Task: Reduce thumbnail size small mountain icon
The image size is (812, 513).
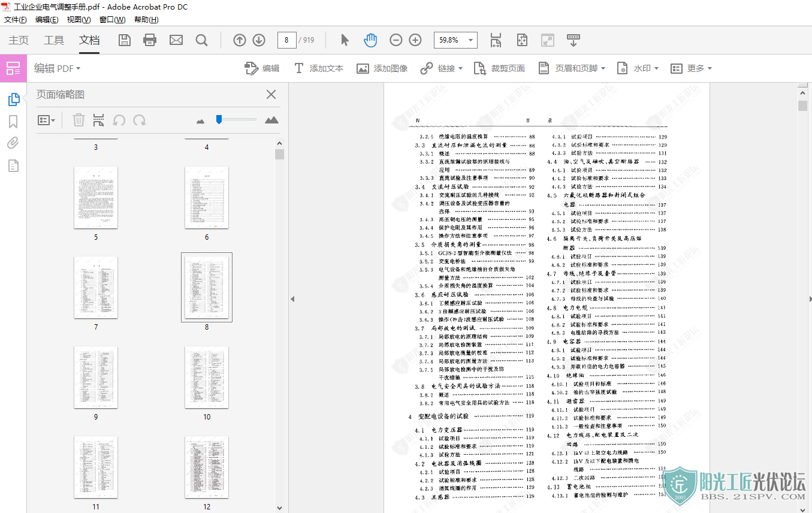Action: [201, 121]
